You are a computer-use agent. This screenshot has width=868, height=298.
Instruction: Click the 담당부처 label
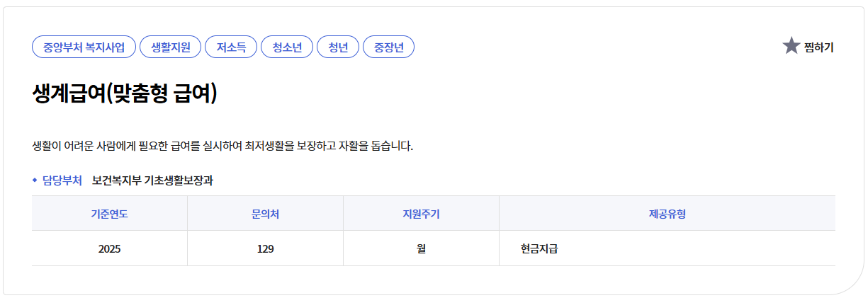coord(62,180)
